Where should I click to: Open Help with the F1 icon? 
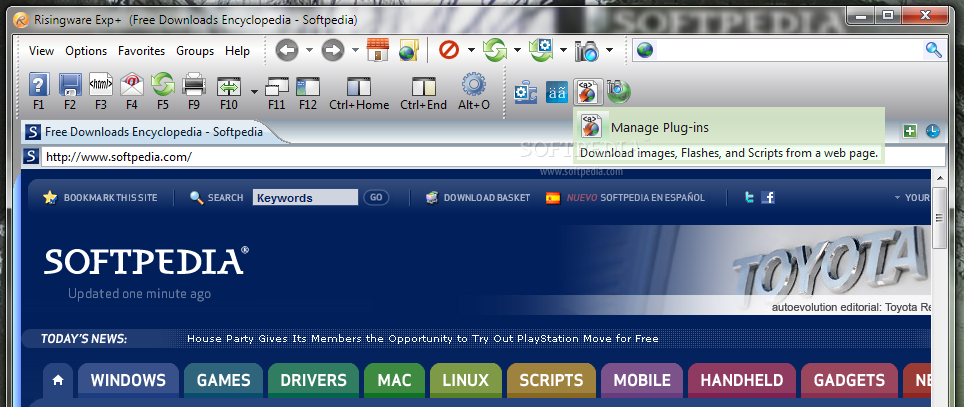tap(39, 84)
